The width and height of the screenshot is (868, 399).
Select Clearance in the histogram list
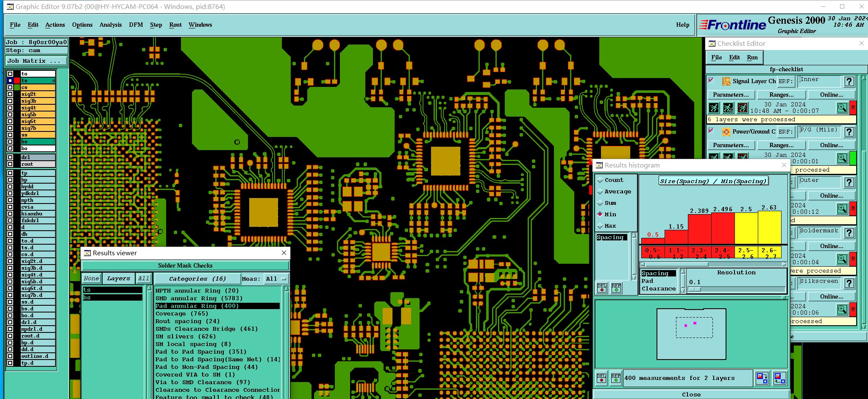[x=659, y=289]
